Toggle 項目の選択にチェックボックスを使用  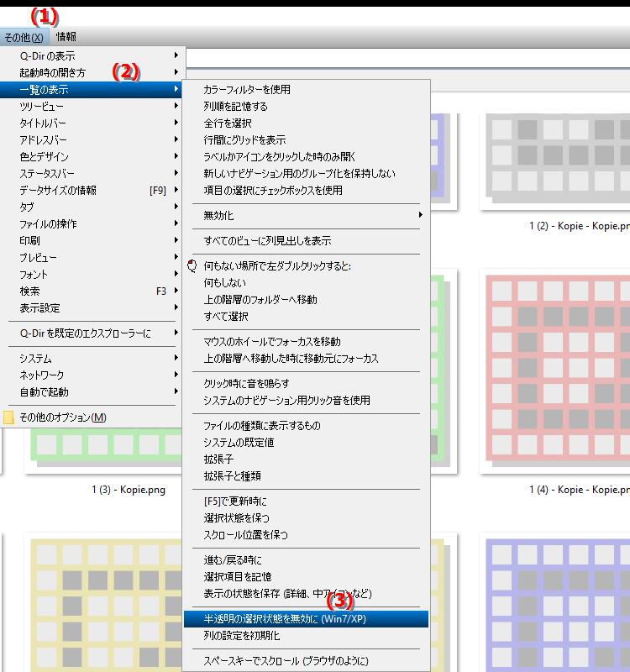coord(273,191)
